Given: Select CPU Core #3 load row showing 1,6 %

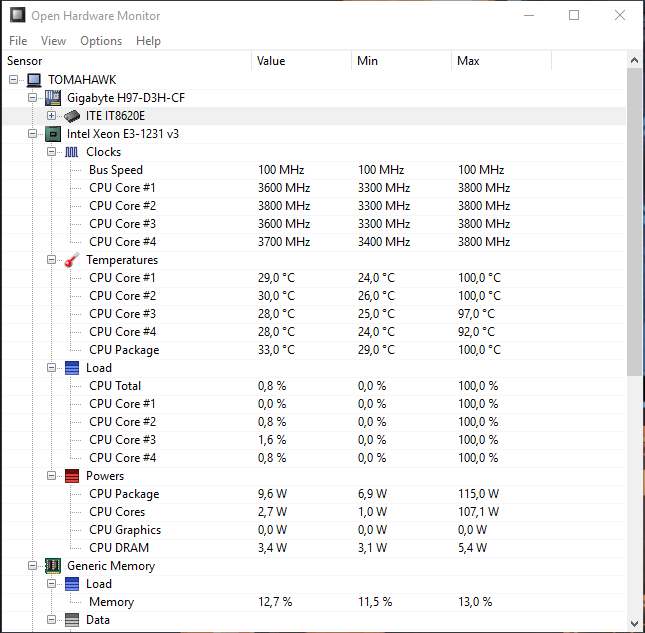Looking at the screenshot, I should [x=315, y=440].
